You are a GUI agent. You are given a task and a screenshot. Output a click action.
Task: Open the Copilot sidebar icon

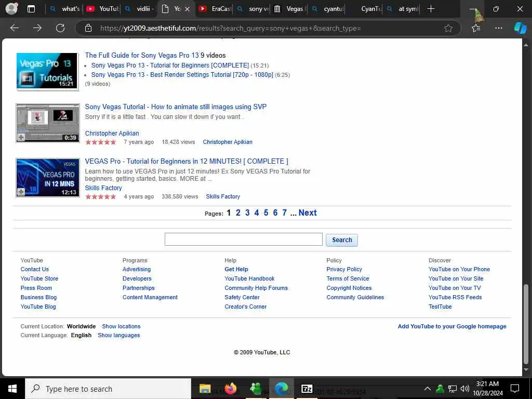(x=520, y=28)
